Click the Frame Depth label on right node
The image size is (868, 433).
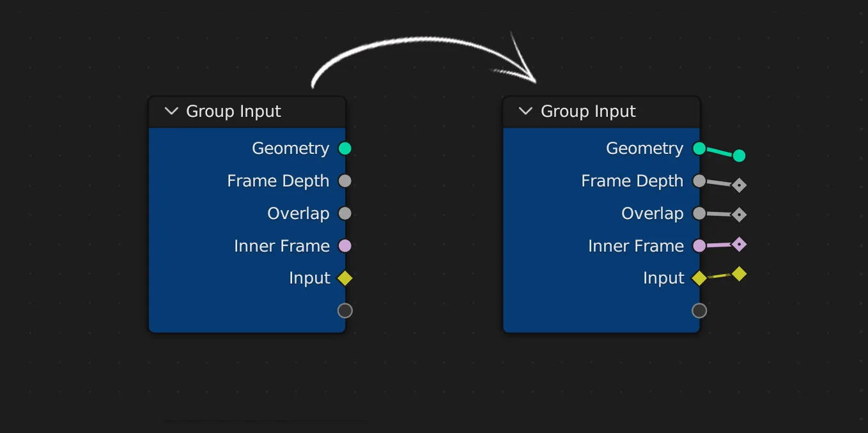[x=632, y=181]
